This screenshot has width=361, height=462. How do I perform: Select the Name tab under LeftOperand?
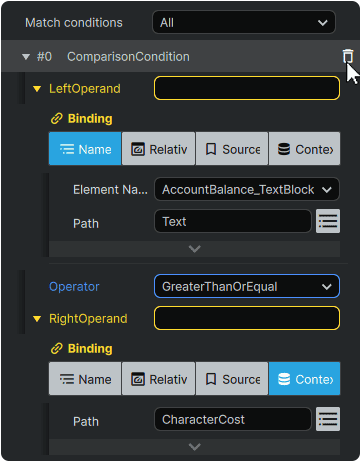click(x=85, y=149)
